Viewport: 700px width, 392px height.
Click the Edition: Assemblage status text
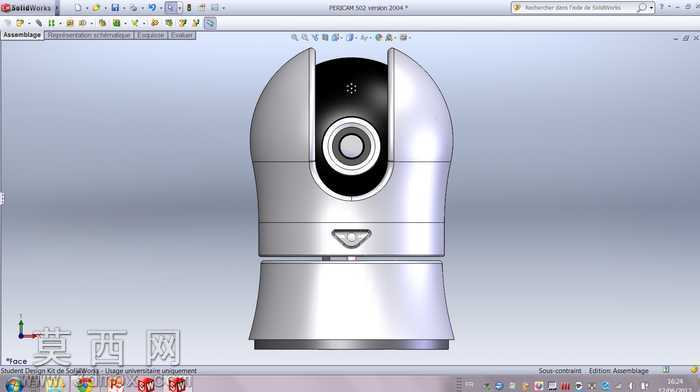[618, 371]
